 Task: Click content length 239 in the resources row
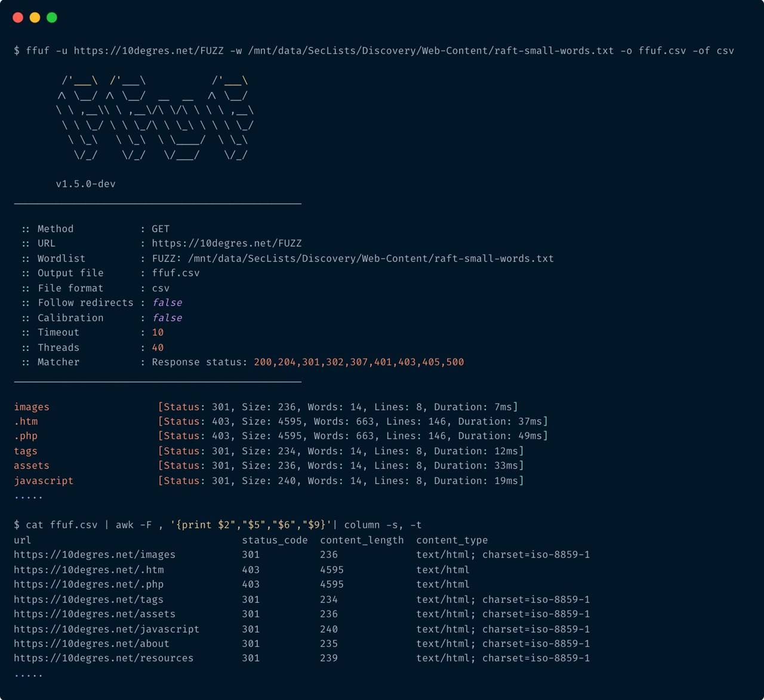(329, 658)
